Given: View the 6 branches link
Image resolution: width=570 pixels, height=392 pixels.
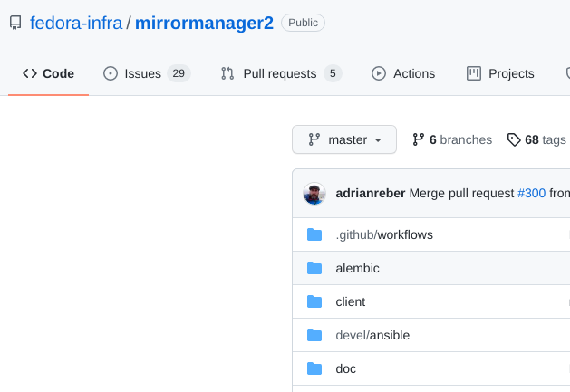Looking at the screenshot, I should tap(452, 139).
